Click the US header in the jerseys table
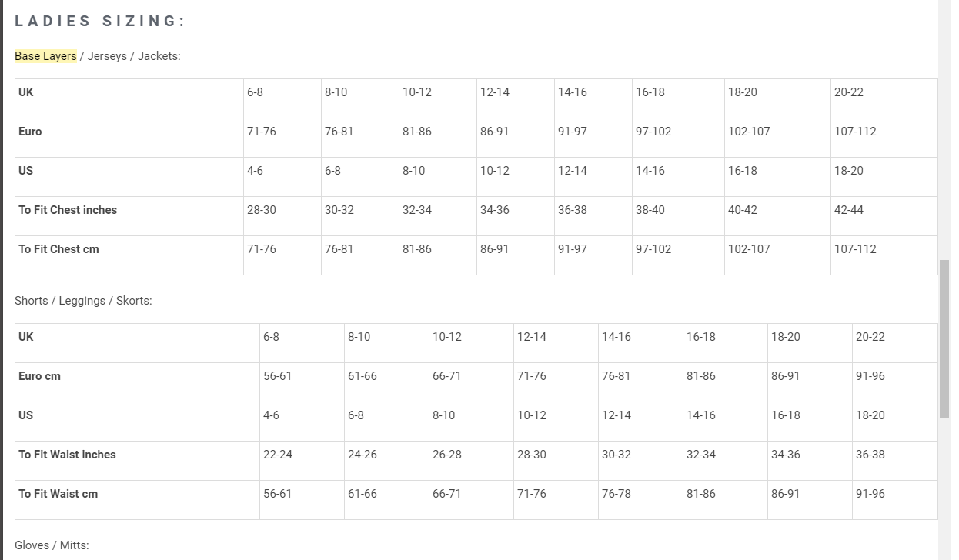The image size is (959, 560). pyautogui.click(x=26, y=171)
